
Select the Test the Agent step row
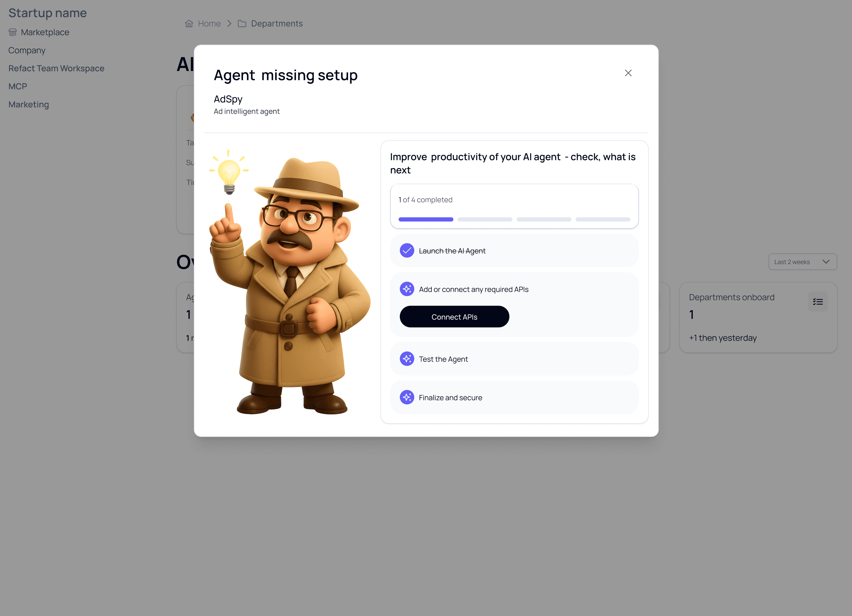(514, 359)
